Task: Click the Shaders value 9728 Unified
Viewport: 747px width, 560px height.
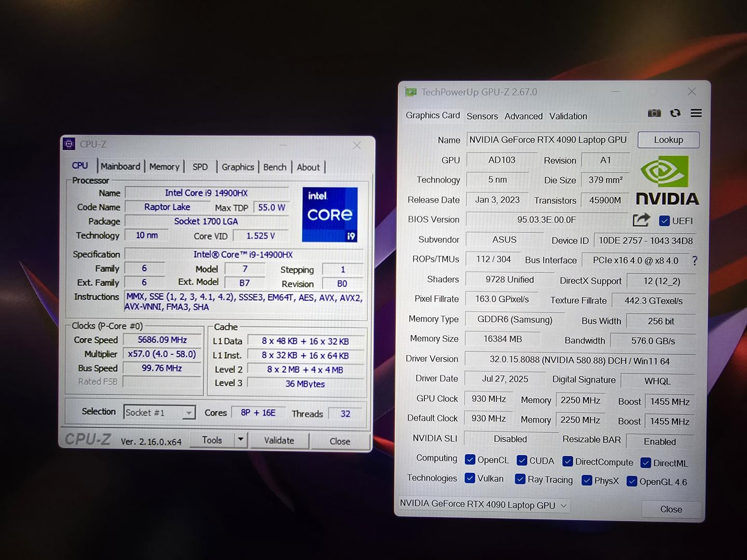Action: [509, 279]
